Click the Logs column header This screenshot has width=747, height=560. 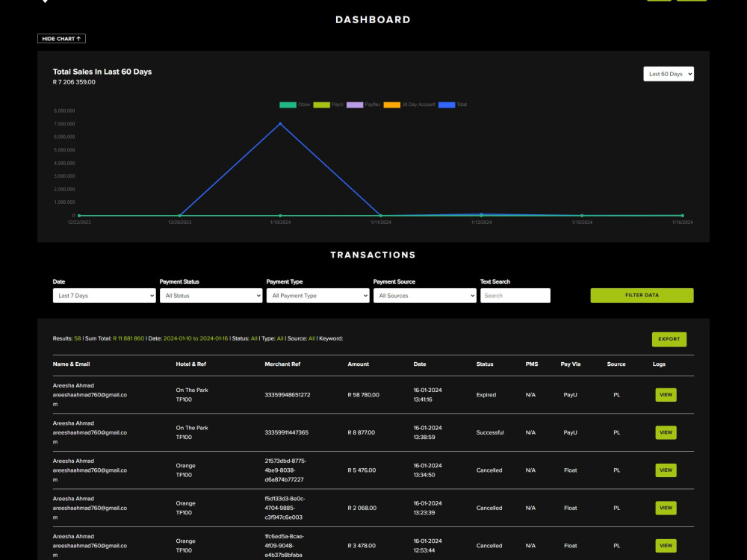tap(659, 364)
